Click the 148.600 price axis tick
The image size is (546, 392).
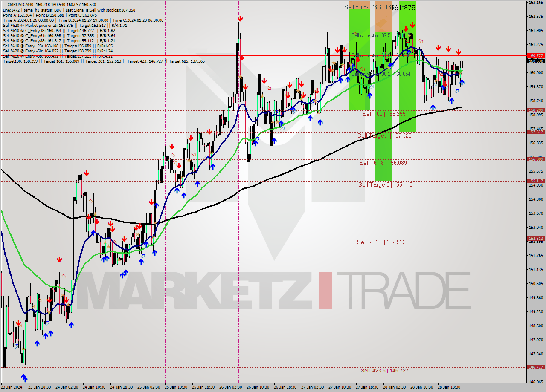click(536, 326)
